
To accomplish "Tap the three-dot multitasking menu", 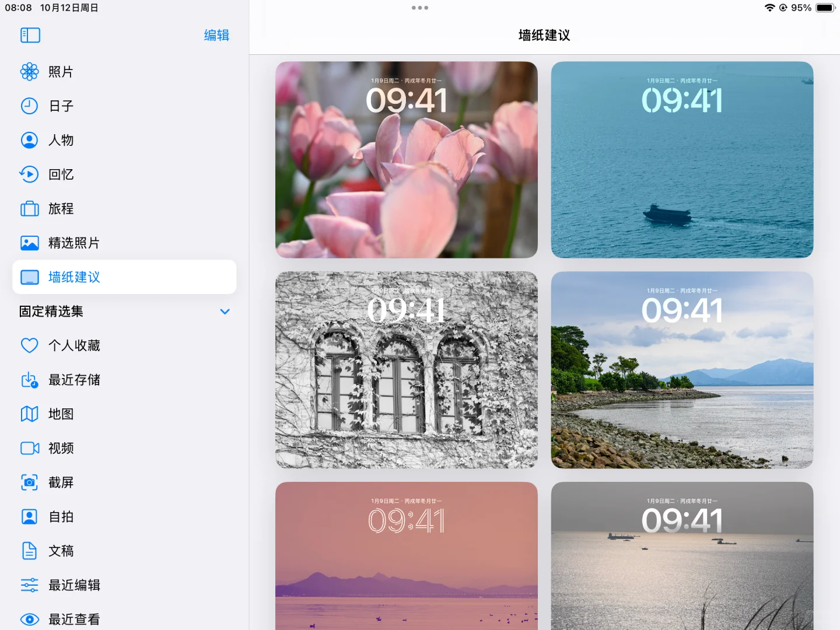I will tap(420, 8).
